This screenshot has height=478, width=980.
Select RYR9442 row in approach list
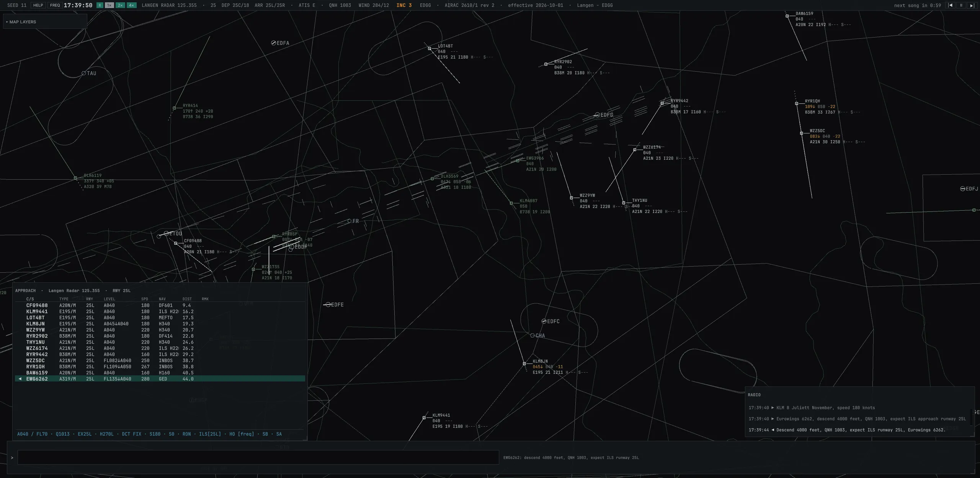(160, 354)
